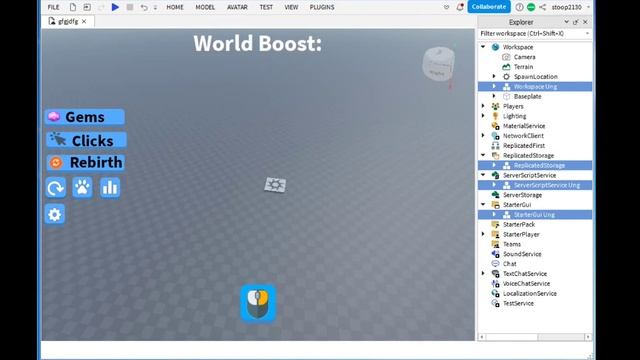Click the Lighting bulb icon in Explorer

pos(496,116)
